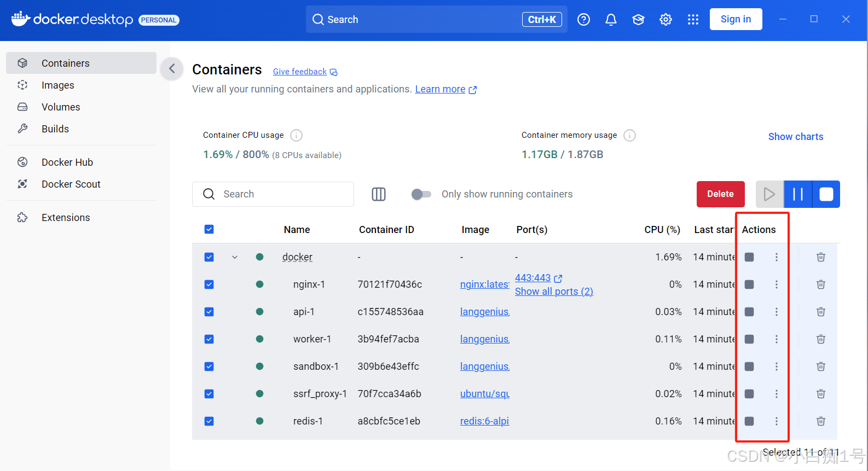Open more actions menu for sandbox-1
This screenshot has width=868, height=471.
[x=777, y=367]
